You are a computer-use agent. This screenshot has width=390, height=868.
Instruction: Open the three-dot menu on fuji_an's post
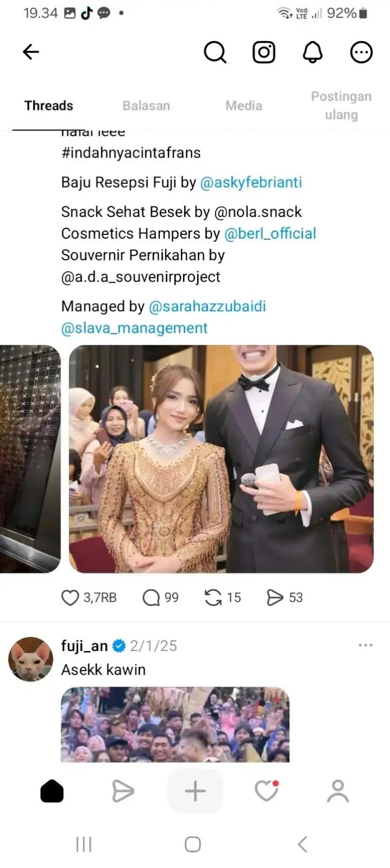tap(366, 645)
